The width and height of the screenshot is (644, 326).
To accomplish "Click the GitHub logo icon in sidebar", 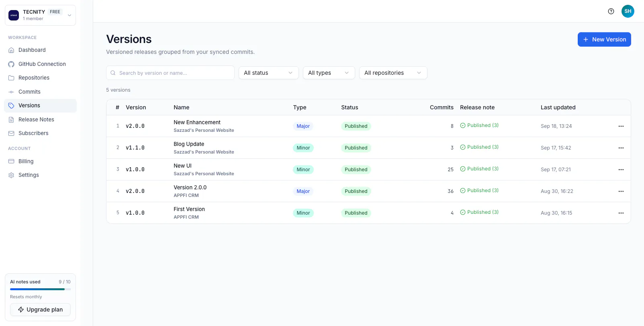I will (x=11, y=64).
